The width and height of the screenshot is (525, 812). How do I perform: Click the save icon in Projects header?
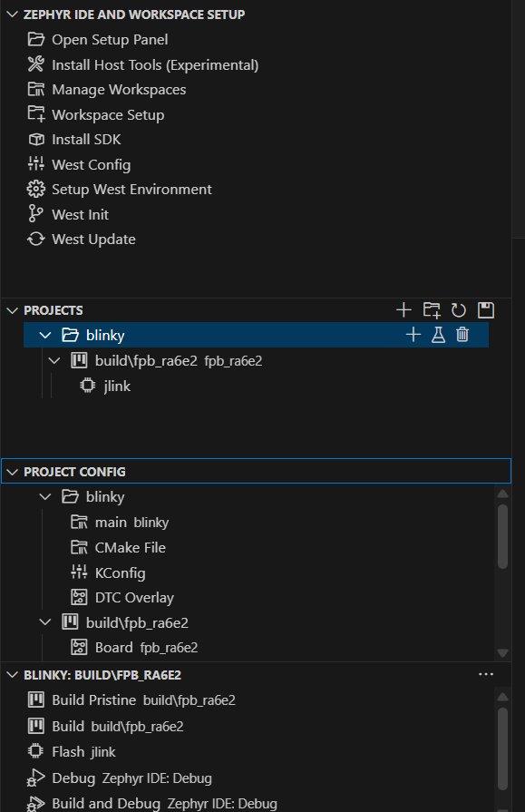pos(486,310)
